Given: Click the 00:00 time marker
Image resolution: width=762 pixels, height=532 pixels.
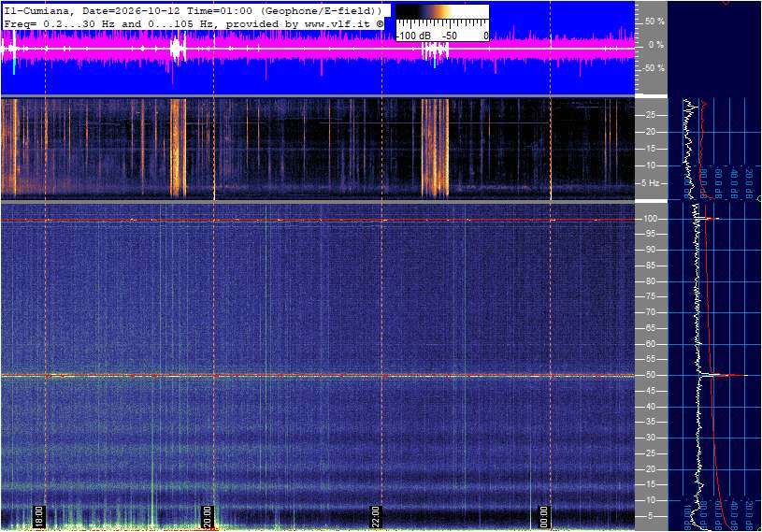Looking at the screenshot, I should [543, 516].
